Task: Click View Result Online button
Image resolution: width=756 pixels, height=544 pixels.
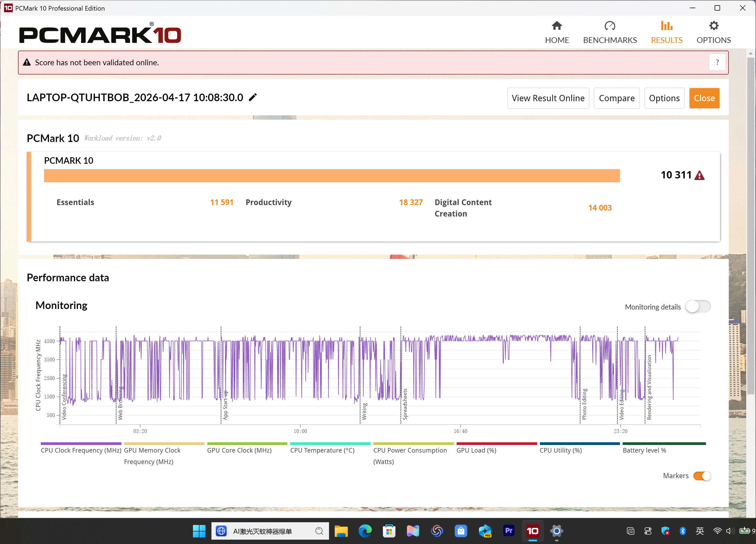Action: click(548, 98)
